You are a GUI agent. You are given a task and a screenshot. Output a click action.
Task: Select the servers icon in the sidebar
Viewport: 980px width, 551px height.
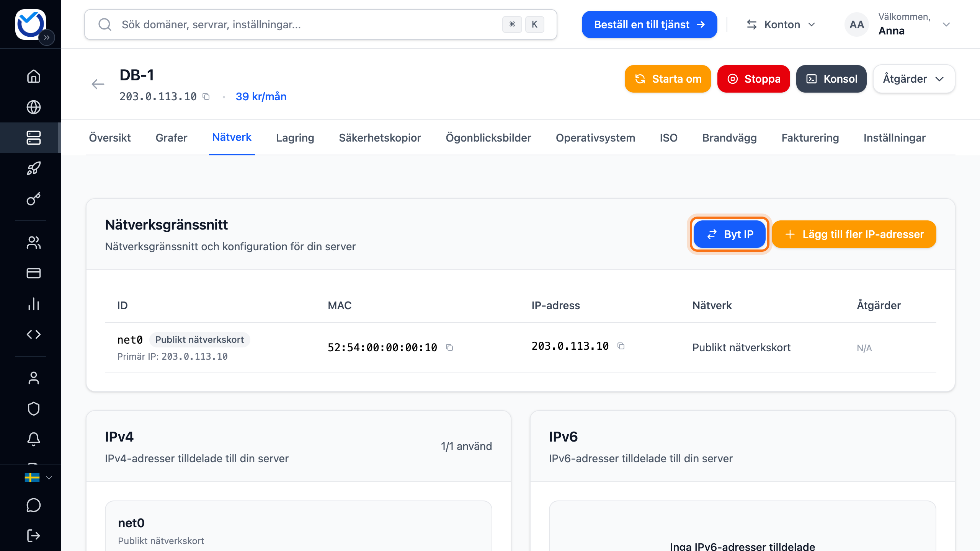(34, 138)
